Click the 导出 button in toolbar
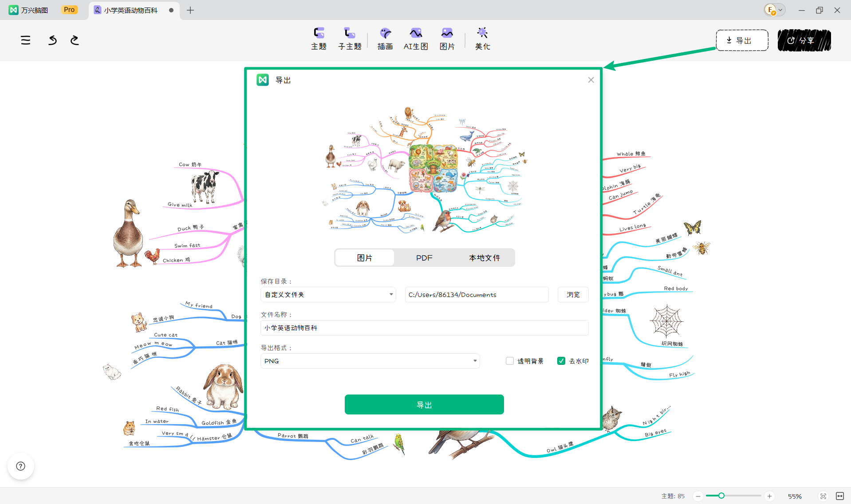Image resolution: width=851 pixels, height=504 pixels. [x=742, y=40]
